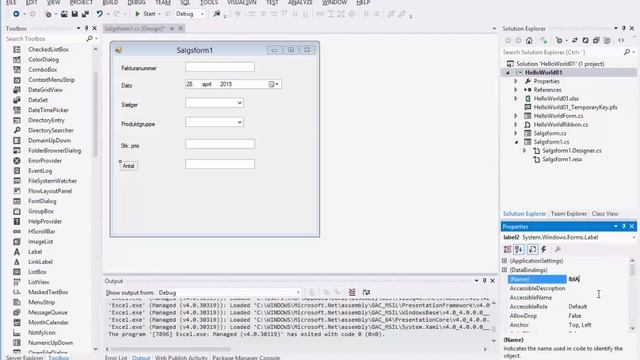Click the Fakturanummer text box on the form
The image size is (640, 360).
(x=220, y=67)
